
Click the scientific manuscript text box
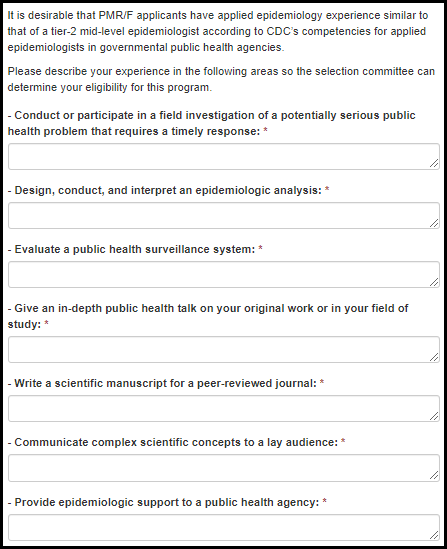pos(224,409)
